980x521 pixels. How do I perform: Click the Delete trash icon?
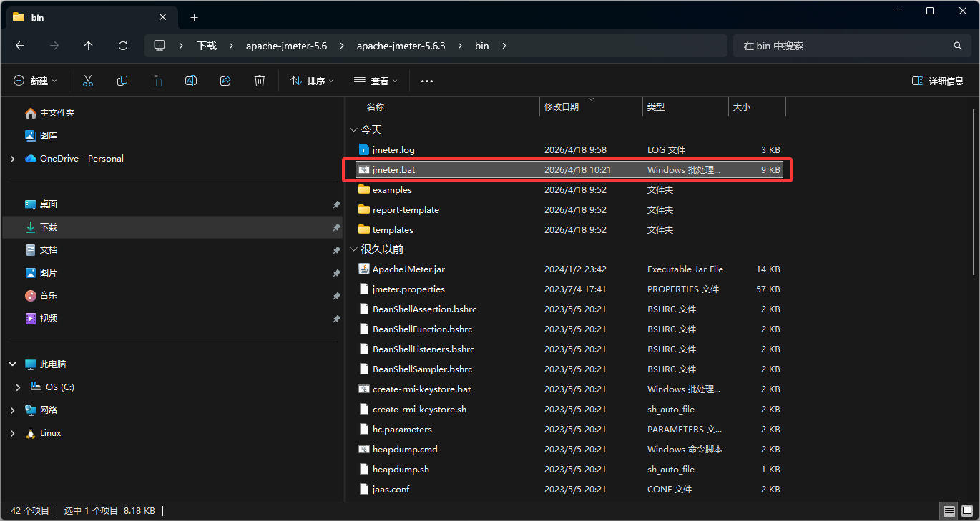tap(260, 81)
